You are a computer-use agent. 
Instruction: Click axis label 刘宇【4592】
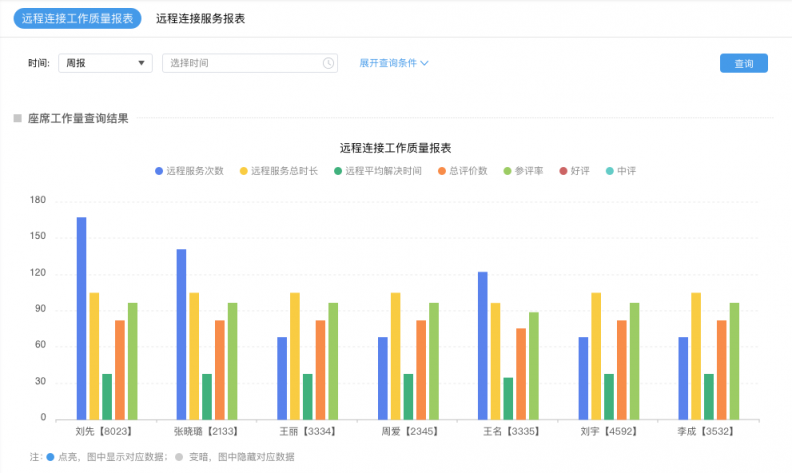coord(609,432)
